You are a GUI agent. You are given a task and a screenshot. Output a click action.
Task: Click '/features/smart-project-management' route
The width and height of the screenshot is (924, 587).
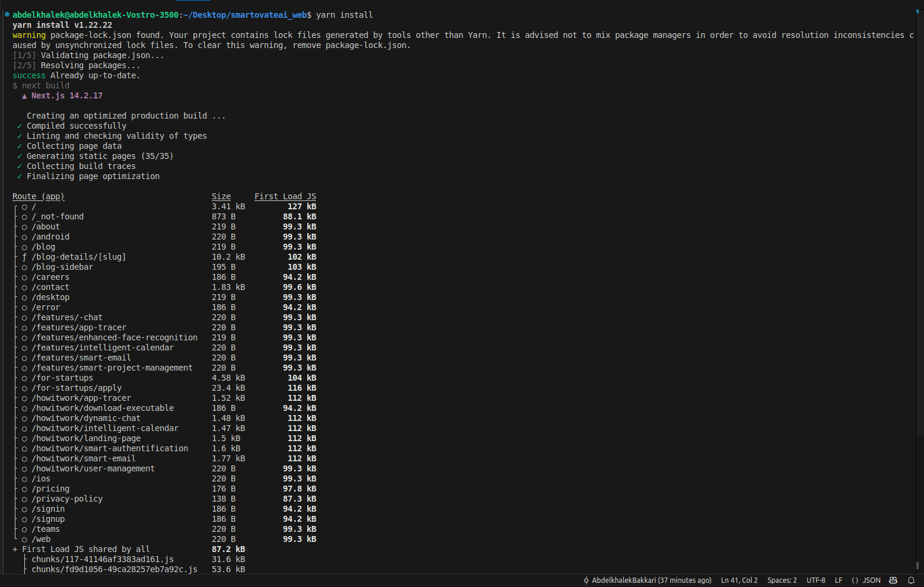tap(112, 368)
